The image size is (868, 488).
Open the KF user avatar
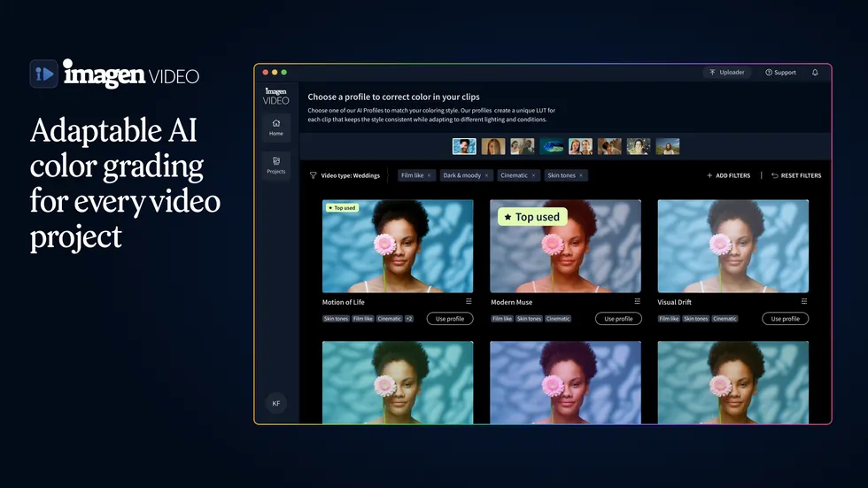click(x=276, y=403)
